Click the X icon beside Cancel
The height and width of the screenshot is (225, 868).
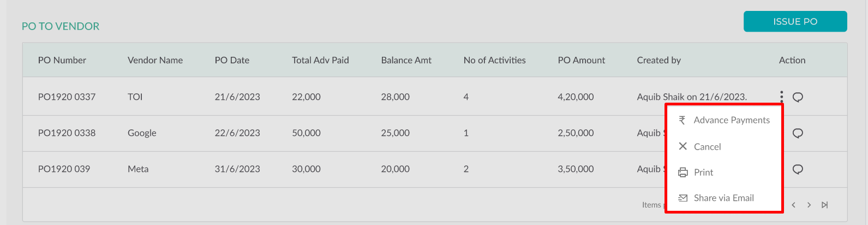point(683,146)
